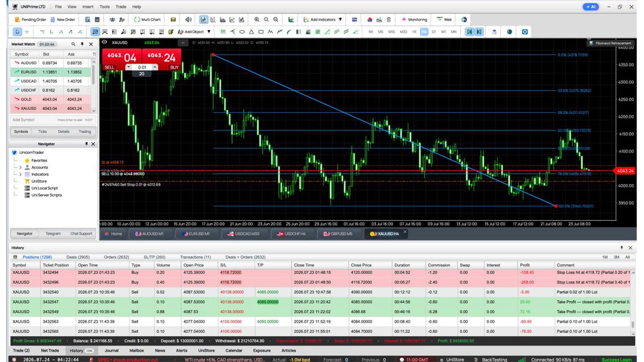The width and height of the screenshot is (644, 362).
Task: Increase lot volume with the up arrow
Action: pos(155,67)
